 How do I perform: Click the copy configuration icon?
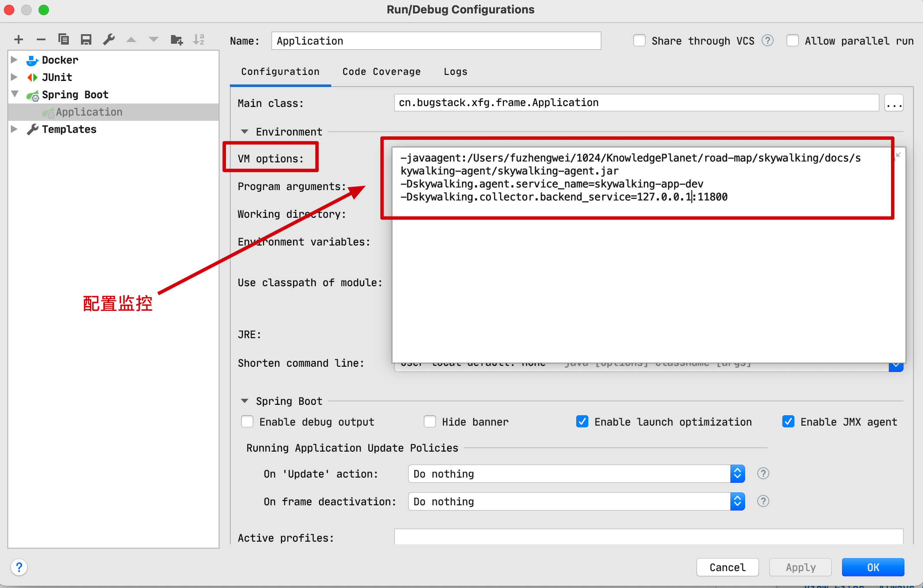pos(63,39)
